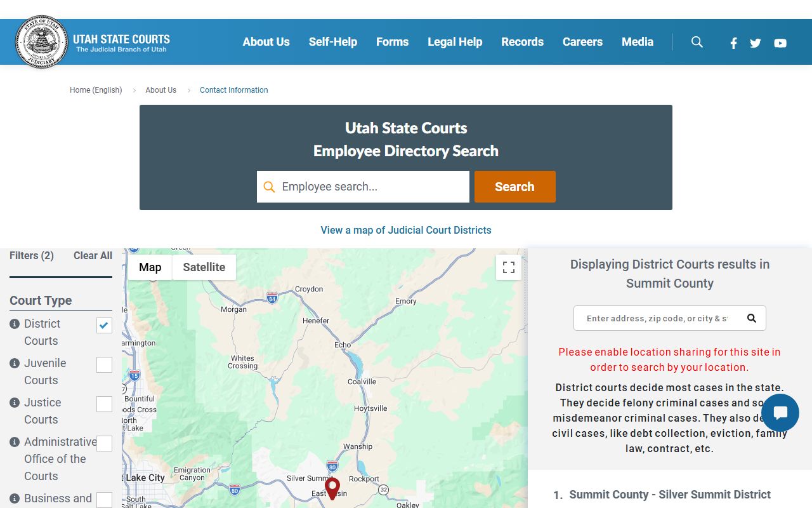The image size is (812, 508).
Task: Toggle fullscreen map view
Action: [509, 267]
